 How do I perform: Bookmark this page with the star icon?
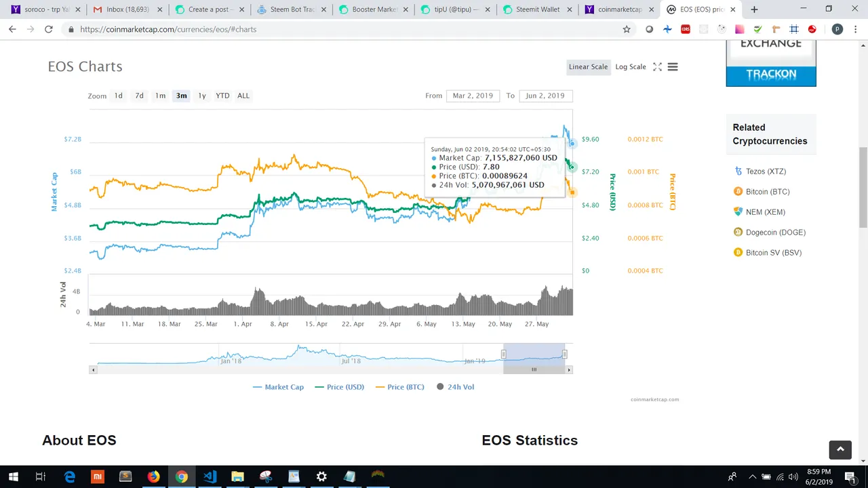pyautogui.click(x=627, y=29)
